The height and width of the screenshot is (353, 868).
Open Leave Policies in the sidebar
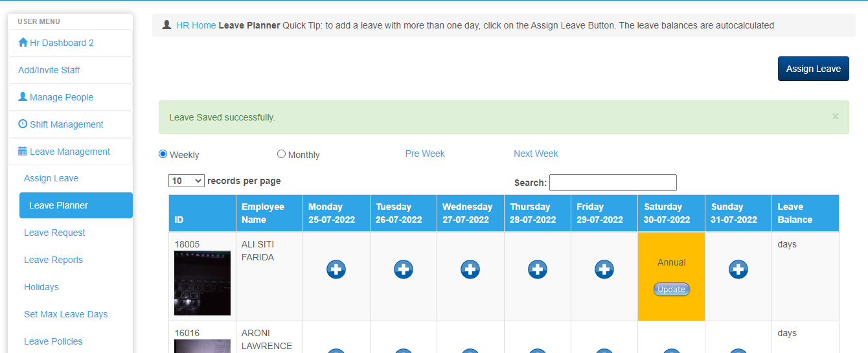click(53, 341)
